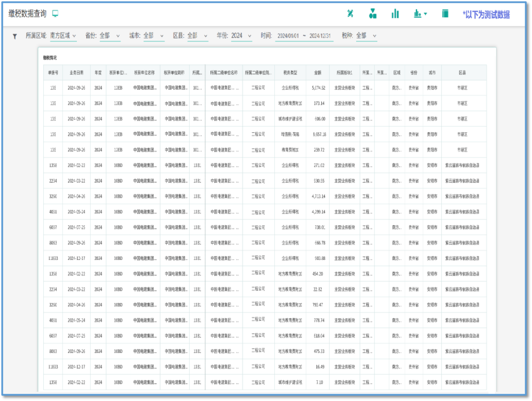This screenshot has height=401, width=532.
Task: Click the 区县 column header in table
Action: (462, 72)
